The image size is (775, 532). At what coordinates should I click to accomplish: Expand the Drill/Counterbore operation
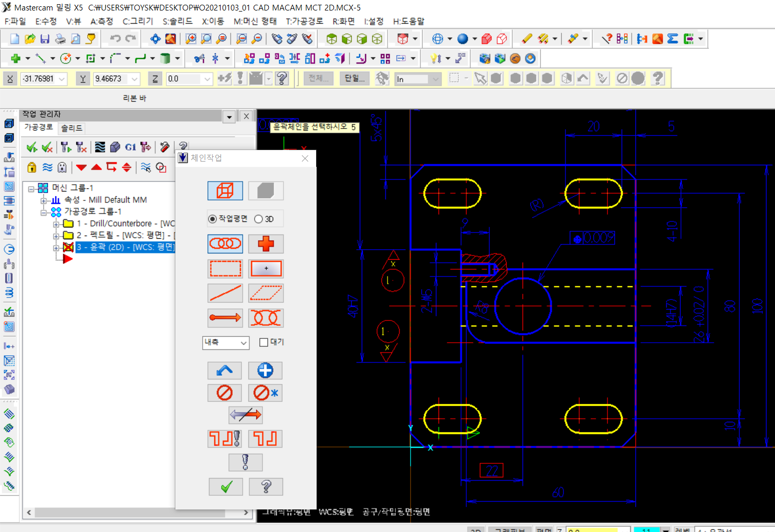(56, 224)
